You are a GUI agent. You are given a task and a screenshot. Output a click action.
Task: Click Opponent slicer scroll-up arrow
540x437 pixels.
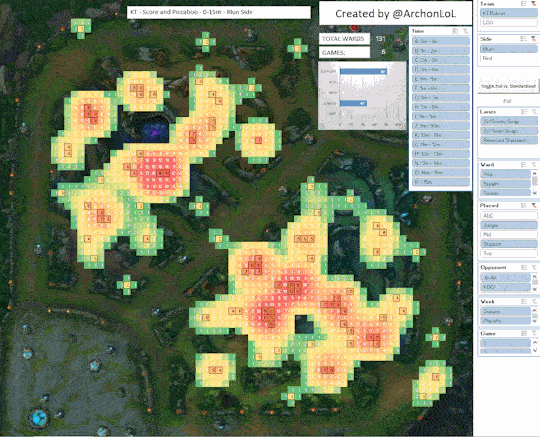point(534,276)
